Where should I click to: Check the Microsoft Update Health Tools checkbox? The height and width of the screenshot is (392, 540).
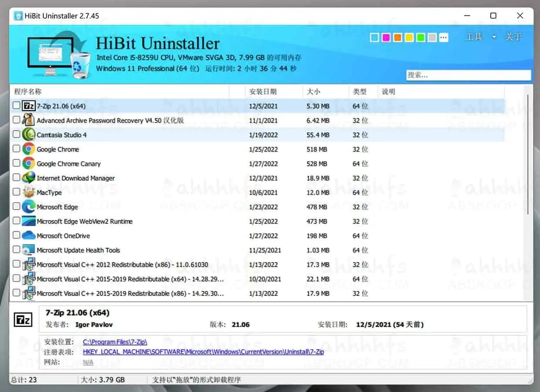(16, 250)
